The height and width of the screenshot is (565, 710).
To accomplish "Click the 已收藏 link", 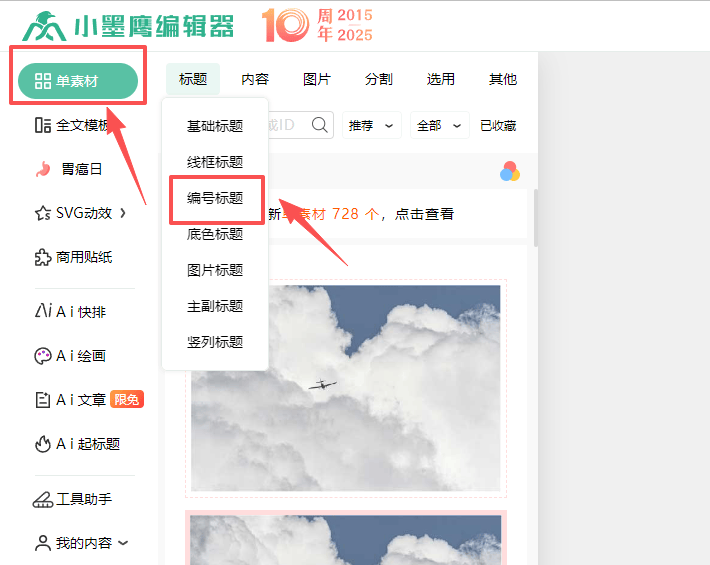I will coord(498,126).
